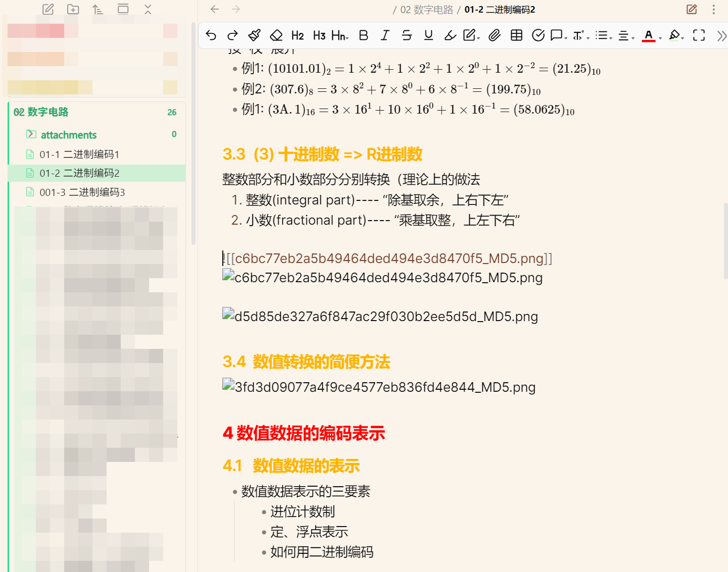Image resolution: width=728 pixels, height=572 pixels.
Task: Create new folder in file explorer
Action: point(73,9)
